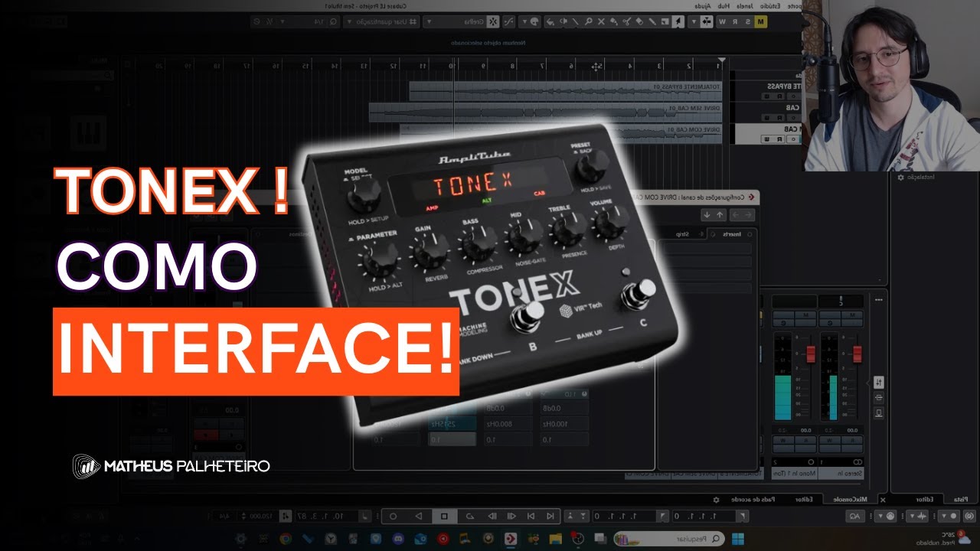Open Chrome from the taskbar
The height and width of the screenshot is (551, 980).
[285, 539]
